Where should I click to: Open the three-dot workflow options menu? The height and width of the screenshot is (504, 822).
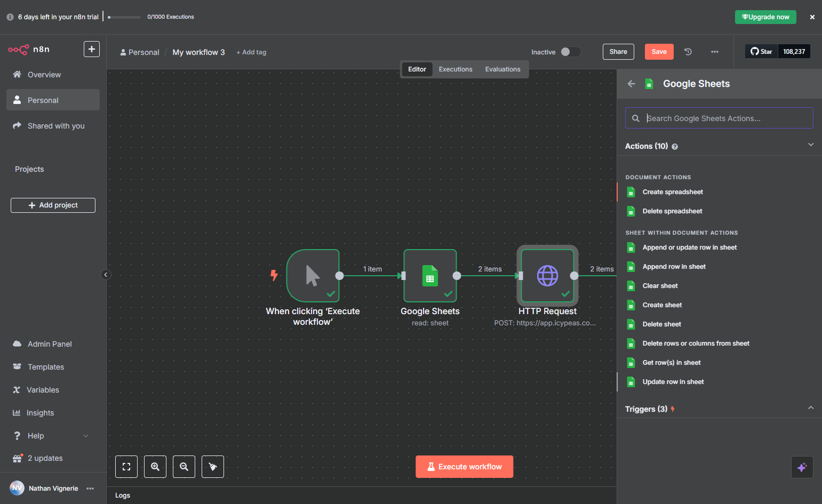pos(715,52)
